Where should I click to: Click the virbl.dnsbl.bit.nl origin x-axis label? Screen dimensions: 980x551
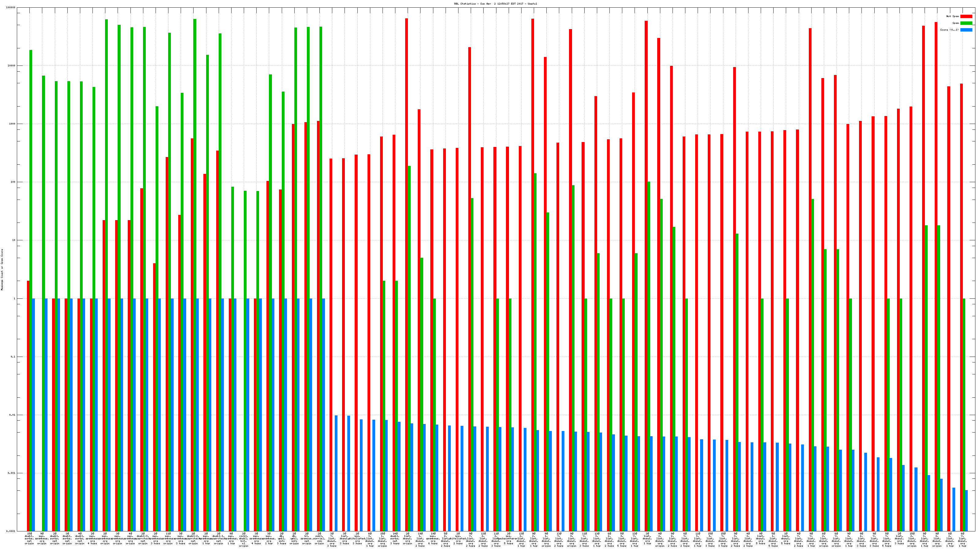243,540
